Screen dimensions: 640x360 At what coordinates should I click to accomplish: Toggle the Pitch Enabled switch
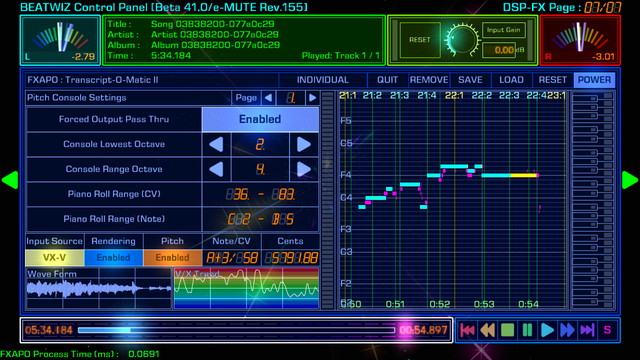pos(172,258)
